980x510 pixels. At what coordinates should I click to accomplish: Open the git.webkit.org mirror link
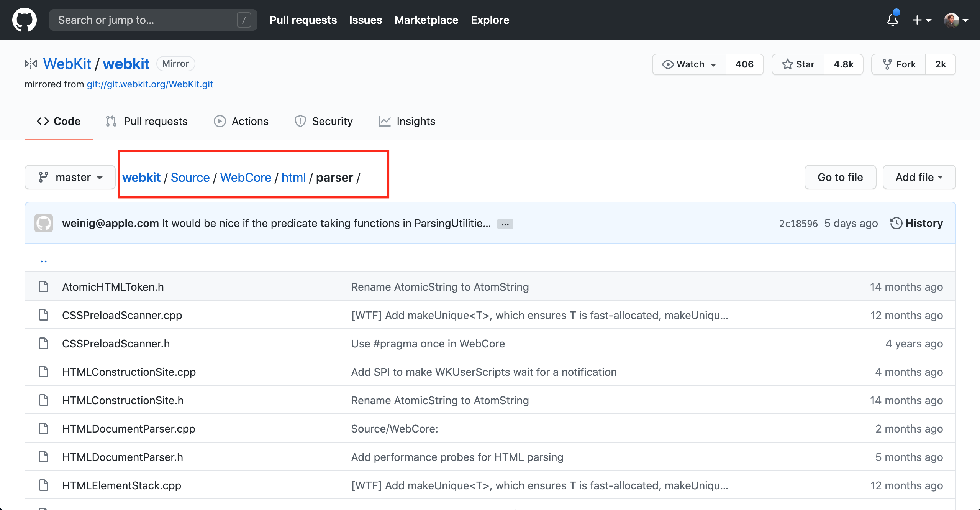pyautogui.click(x=150, y=84)
